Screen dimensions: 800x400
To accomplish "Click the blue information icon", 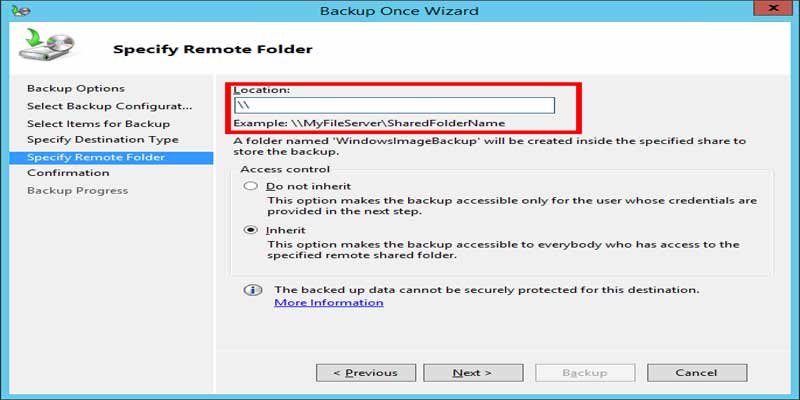I will point(253,290).
